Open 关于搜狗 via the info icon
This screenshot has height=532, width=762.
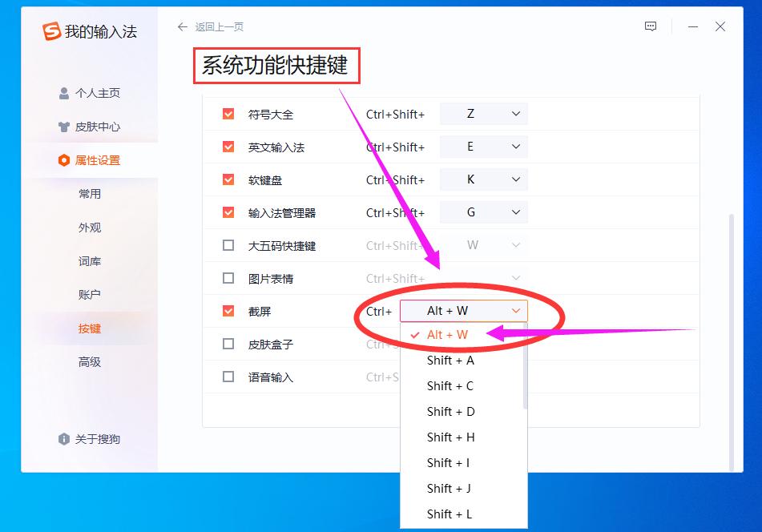pyautogui.click(x=65, y=439)
